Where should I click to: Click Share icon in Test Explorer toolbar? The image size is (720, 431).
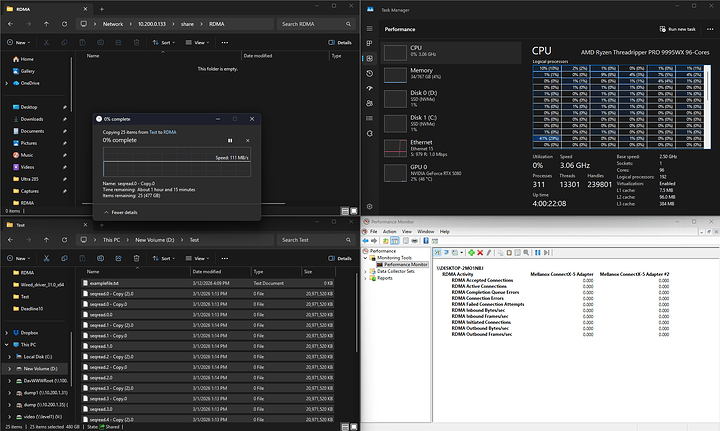(x=118, y=258)
